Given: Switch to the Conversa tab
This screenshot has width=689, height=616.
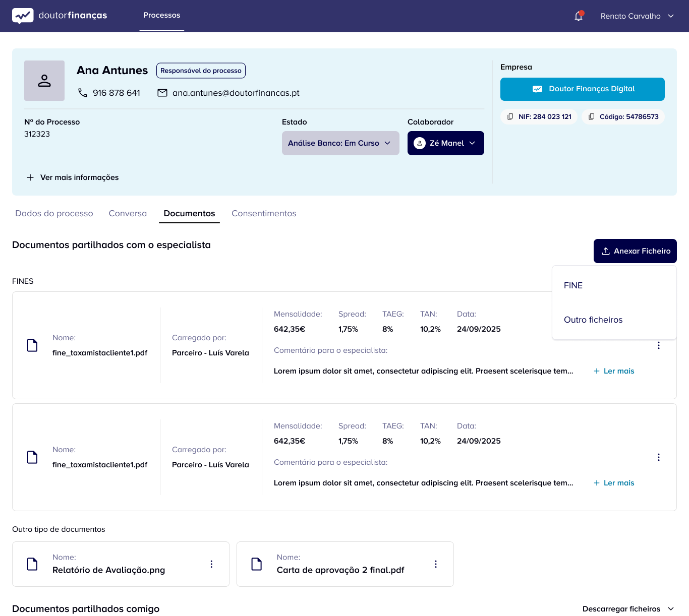Looking at the screenshot, I should (x=128, y=213).
